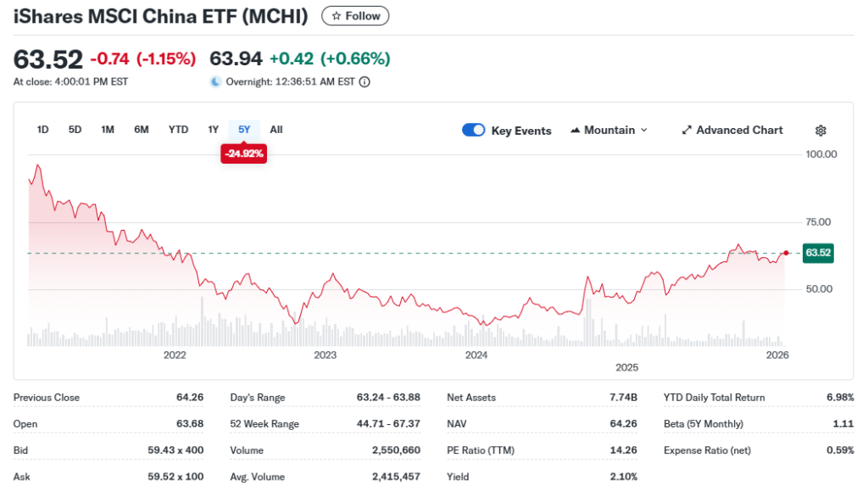This screenshot has width=868, height=491.
Task: Click the diagonal arrow Advanced Chart icon
Action: coord(687,130)
